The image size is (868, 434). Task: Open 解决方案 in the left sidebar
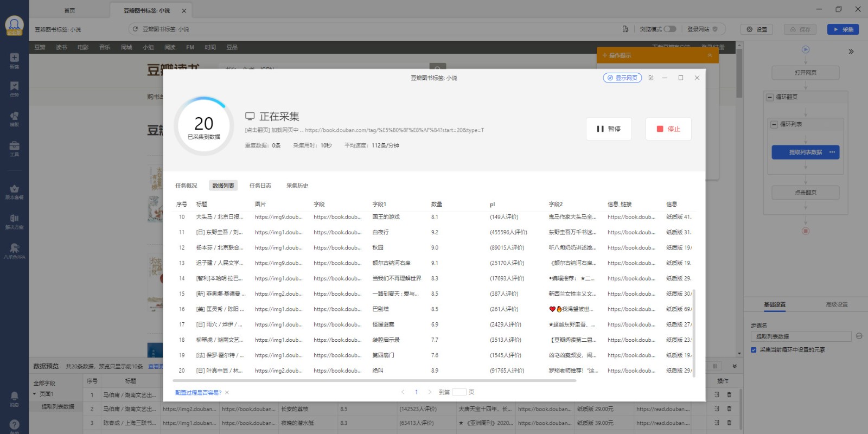pyautogui.click(x=14, y=221)
